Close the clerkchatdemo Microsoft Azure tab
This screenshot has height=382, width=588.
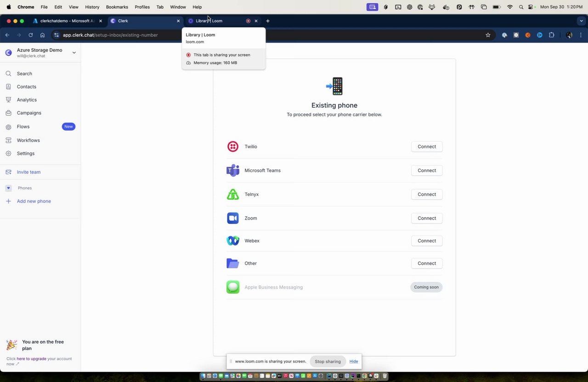click(x=101, y=21)
